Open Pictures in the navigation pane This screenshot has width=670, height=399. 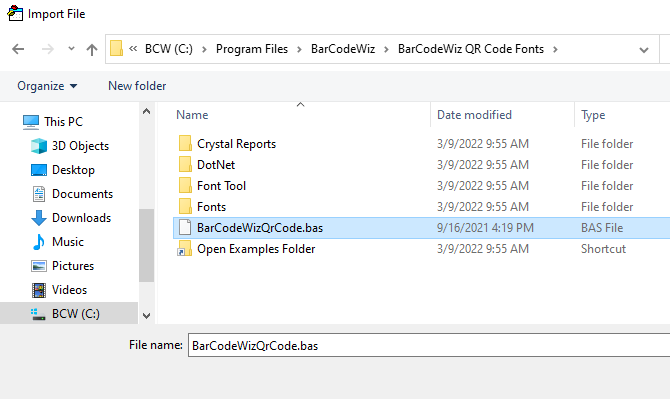coord(73,266)
